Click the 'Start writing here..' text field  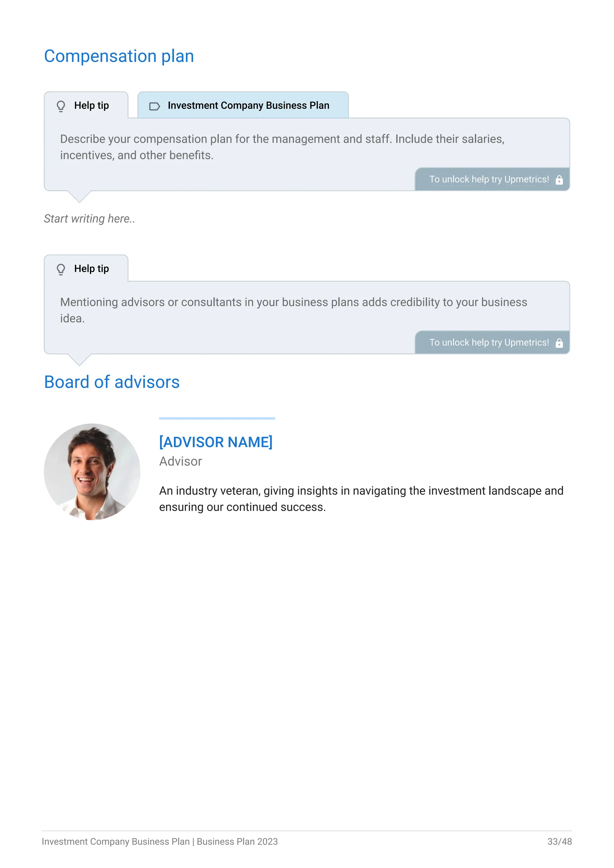(89, 218)
